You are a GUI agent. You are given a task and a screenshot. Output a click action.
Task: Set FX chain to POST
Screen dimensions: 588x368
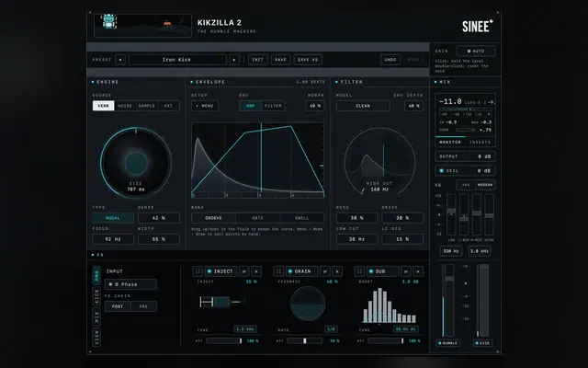pyautogui.click(x=118, y=306)
